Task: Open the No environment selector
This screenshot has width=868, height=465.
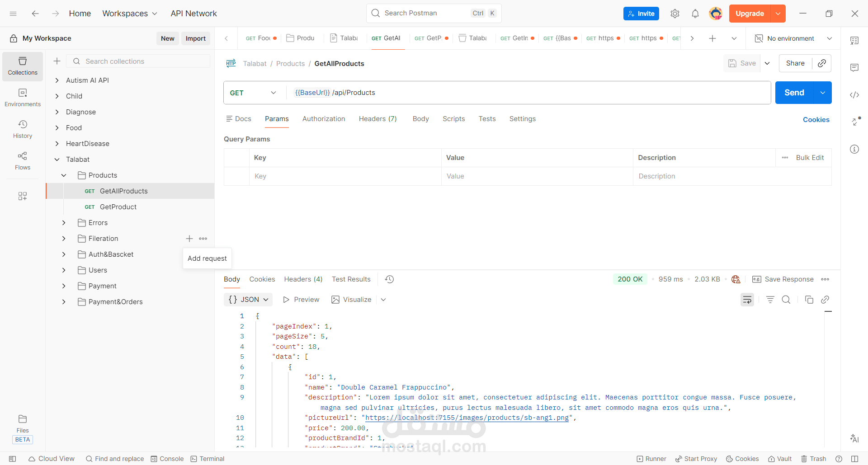Action: point(793,38)
